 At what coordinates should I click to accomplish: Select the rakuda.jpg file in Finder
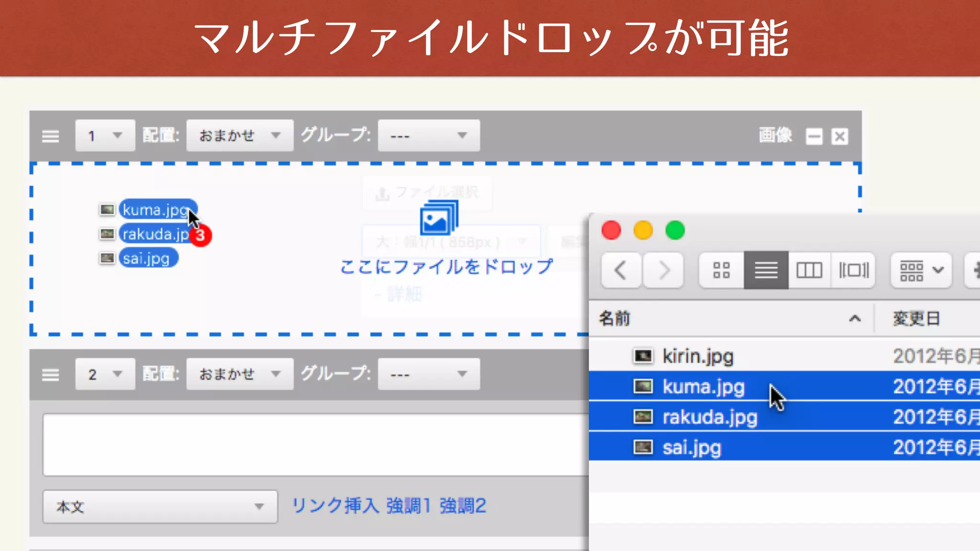pos(784,417)
